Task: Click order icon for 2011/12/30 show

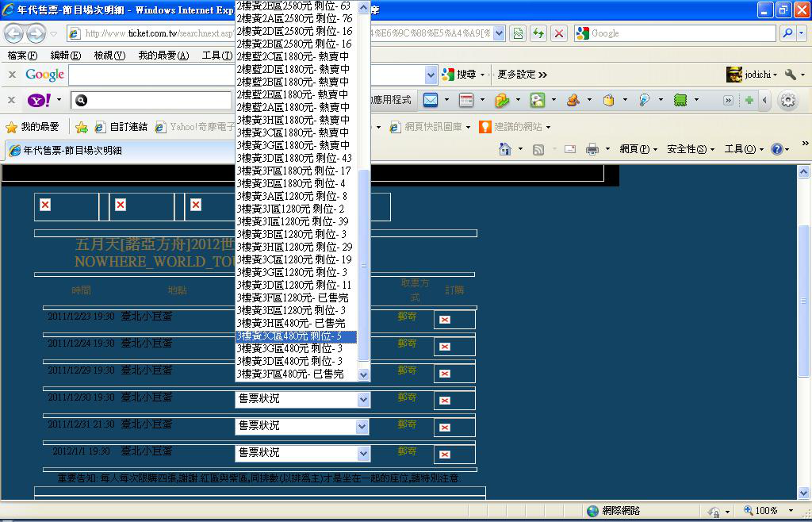Action: click(445, 401)
